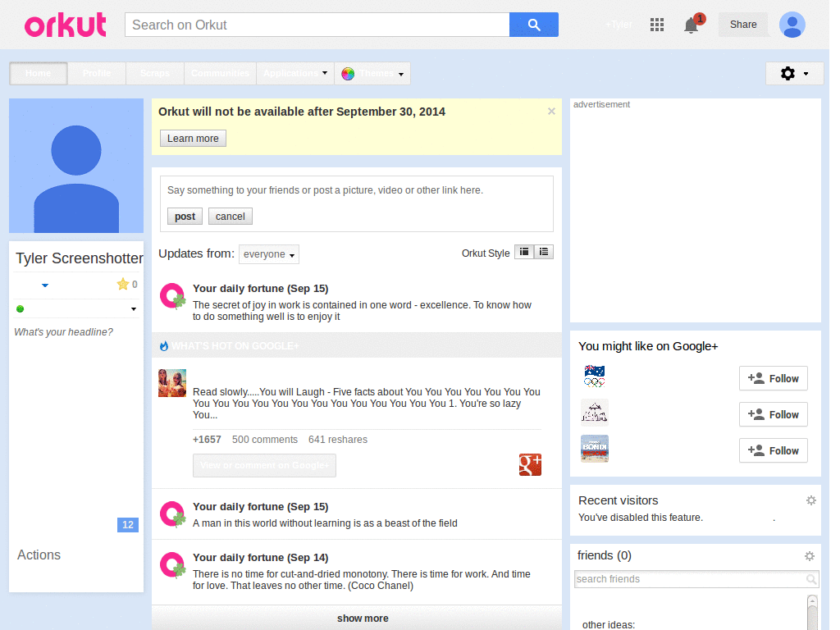The width and height of the screenshot is (840, 630).
Task: Click the cancel button
Action: click(x=231, y=217)
